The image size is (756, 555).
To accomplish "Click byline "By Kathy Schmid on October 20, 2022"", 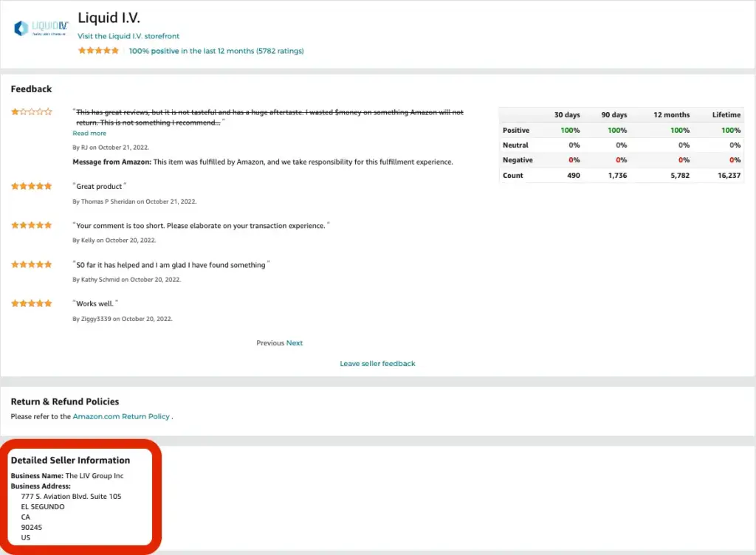I will [x=127, y=280].
